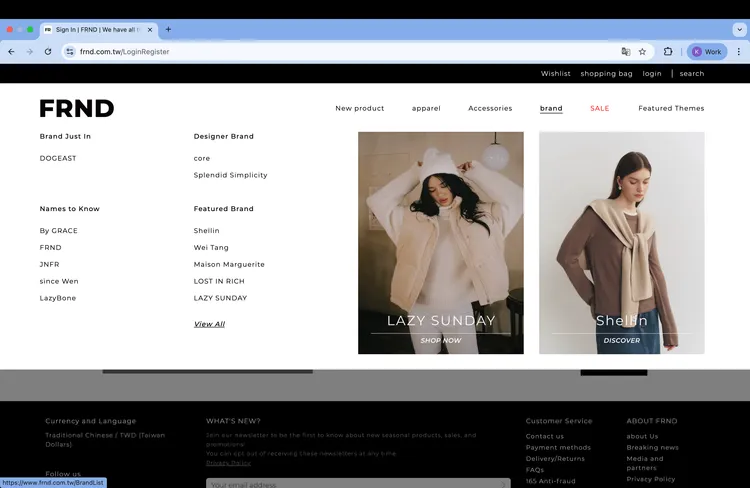
Task: Close the Sign In FRND tab
Action: click(150, 30)
